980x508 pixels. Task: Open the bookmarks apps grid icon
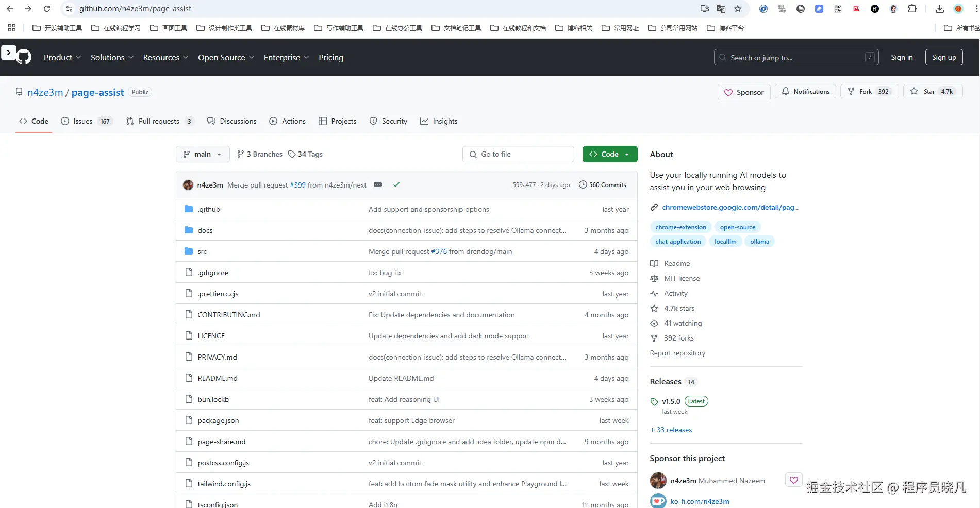[x=12, y=28]
